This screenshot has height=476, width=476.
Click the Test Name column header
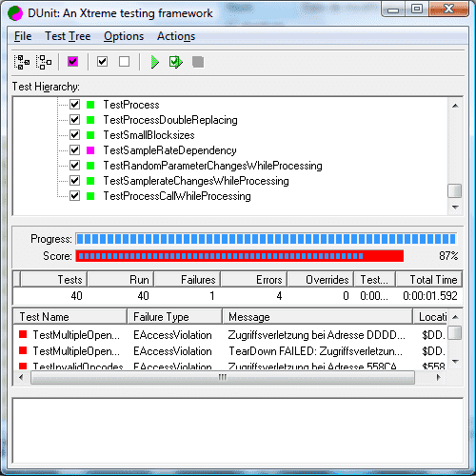[x=70, y=317]
